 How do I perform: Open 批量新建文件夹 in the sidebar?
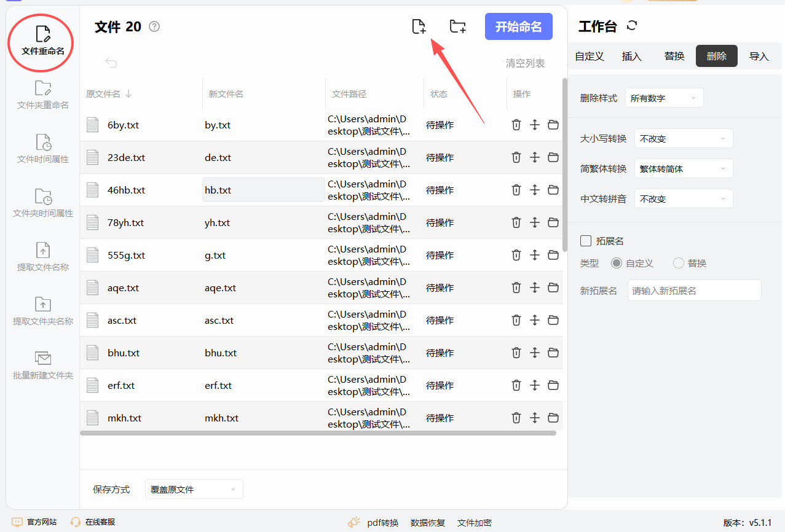(x=43, y=365)
